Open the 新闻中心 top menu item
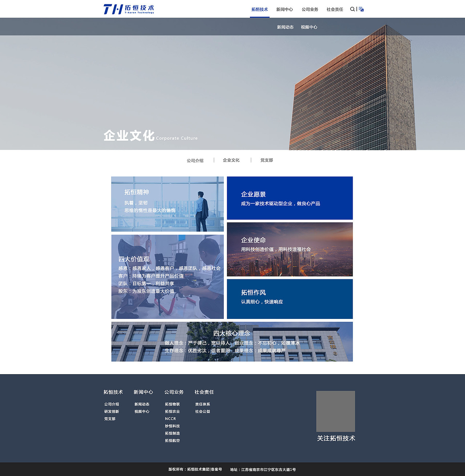The height and width of the screenshot is (476, 465). click(x=284, y=9)
